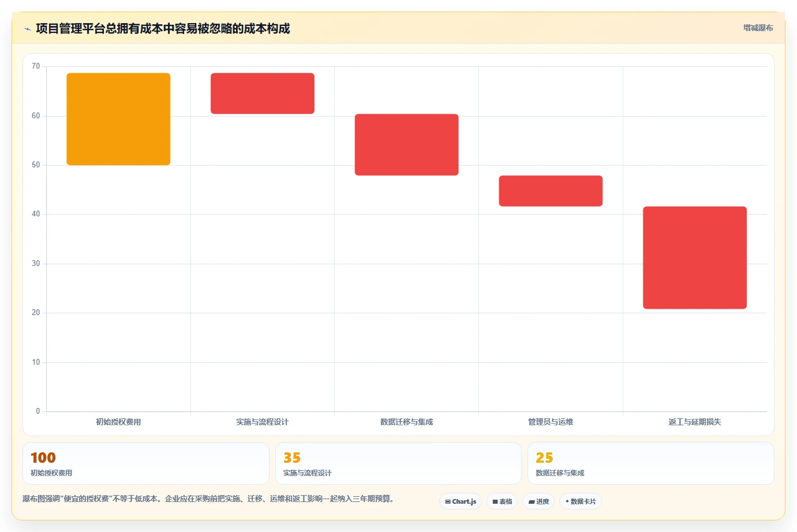Select the red 管理员与运维 bar
Image resolution: width=797 pixels, height=532 pixels.
tap(551, 191)
